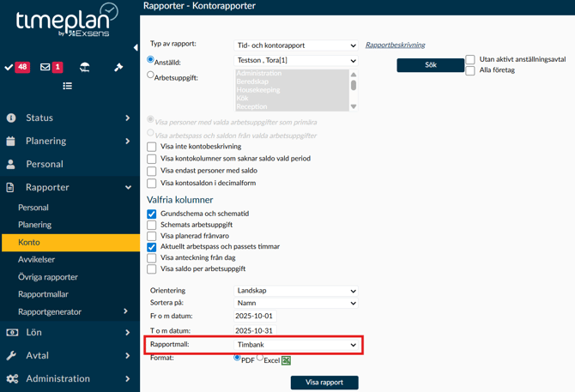
Task: Click the gavel icon in the sidebar
Action: [118, 67]
